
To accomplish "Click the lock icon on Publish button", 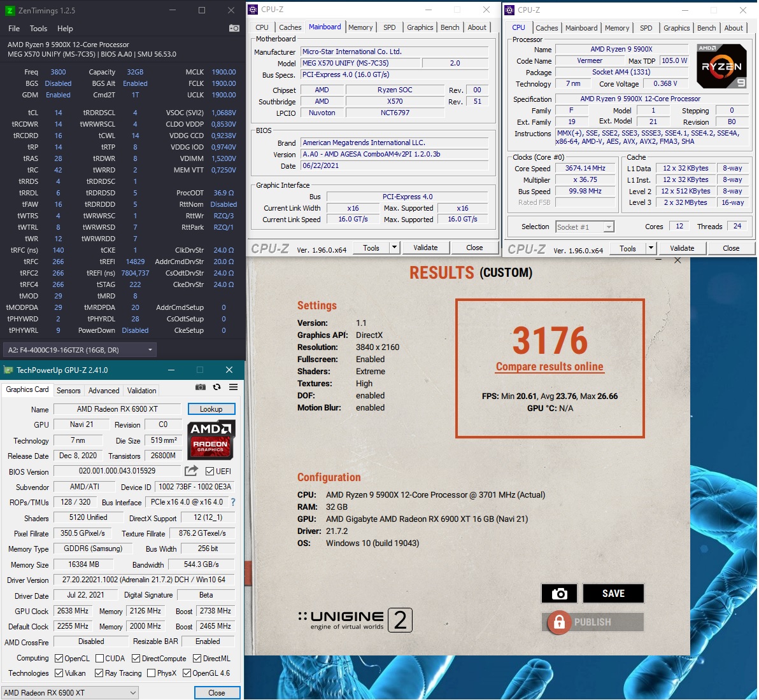I will (559, 622).
